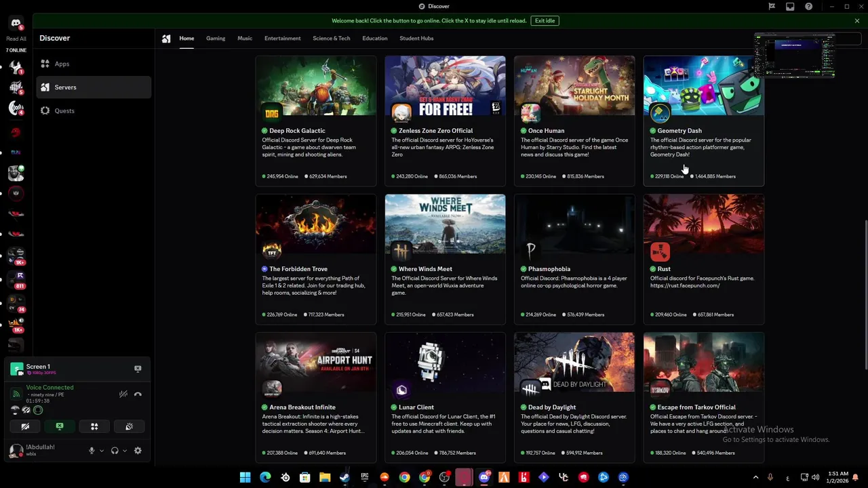Switch to the Science & Tech tab
868x488 pixels.
[332, 39]
